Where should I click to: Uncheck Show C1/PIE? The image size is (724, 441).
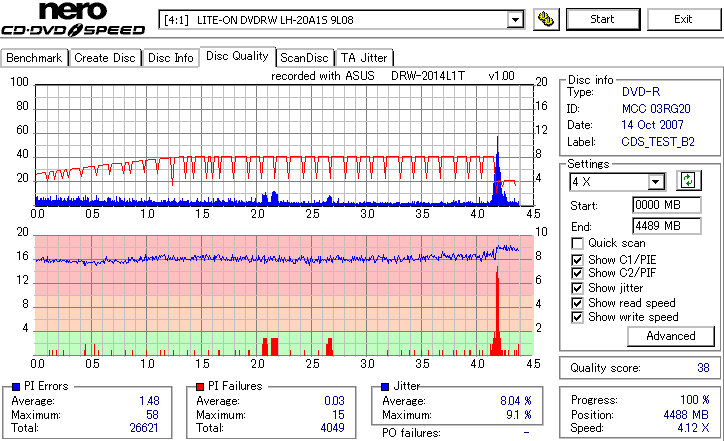(577, 260)
